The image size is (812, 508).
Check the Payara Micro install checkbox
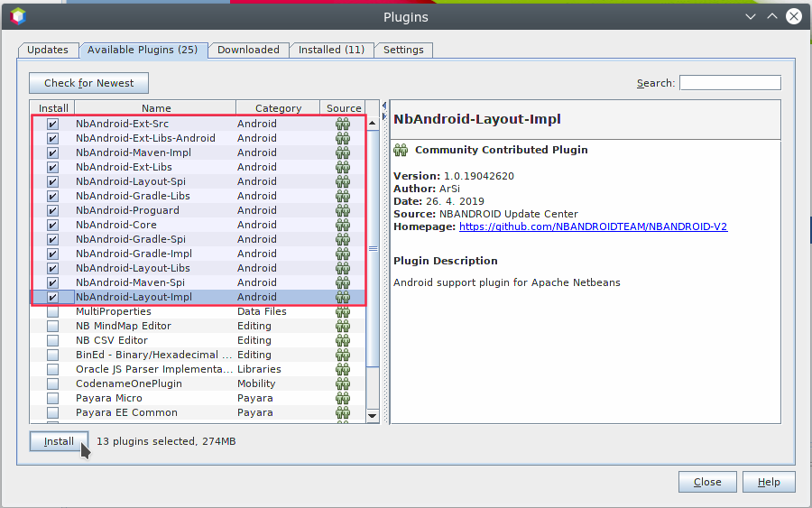coord(52,398)
